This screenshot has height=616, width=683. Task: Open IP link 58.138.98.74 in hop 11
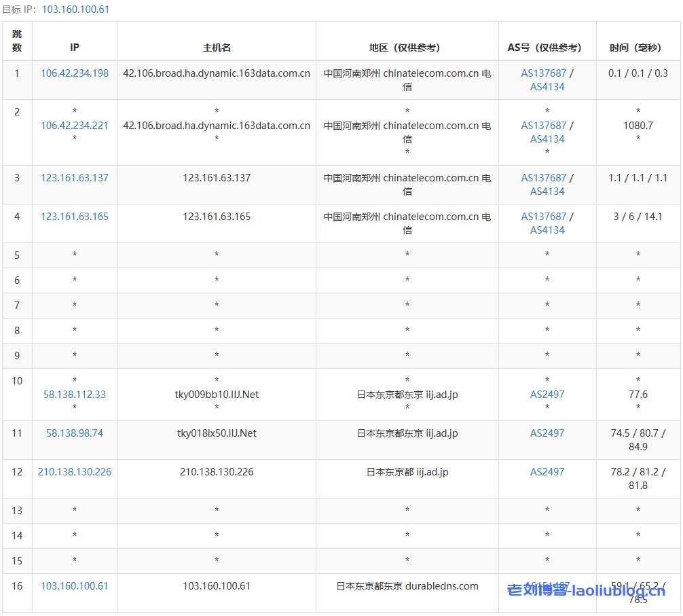coord(75,433)
